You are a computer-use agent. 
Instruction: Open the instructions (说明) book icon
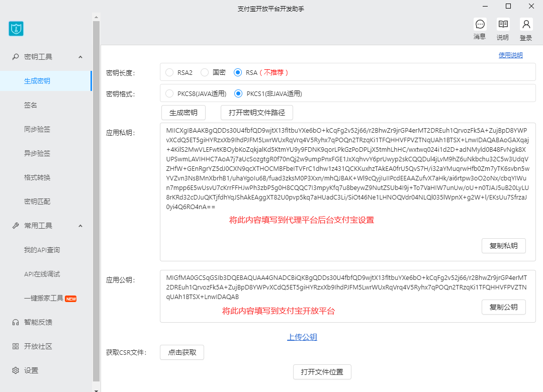point(503,24)
